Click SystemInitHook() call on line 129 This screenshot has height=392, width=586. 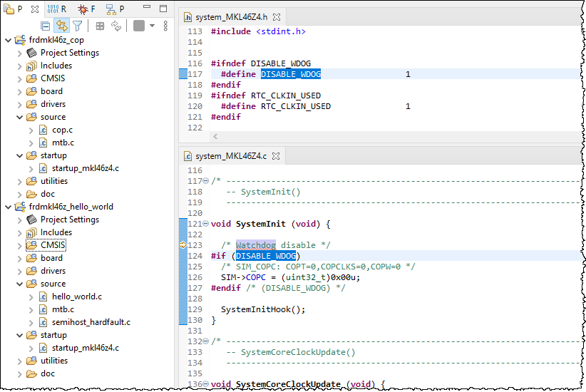point(263,309)
